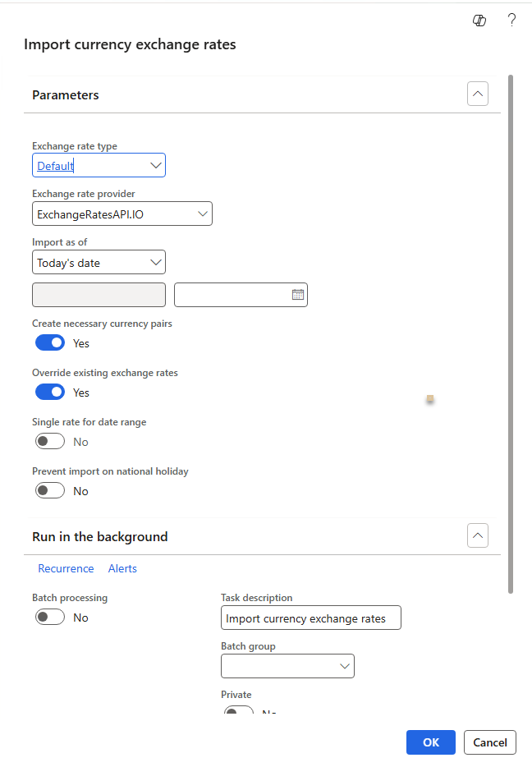Screen dimensions: 532x767
Task: Enable Single rate for date range
Action: point(50,442)
